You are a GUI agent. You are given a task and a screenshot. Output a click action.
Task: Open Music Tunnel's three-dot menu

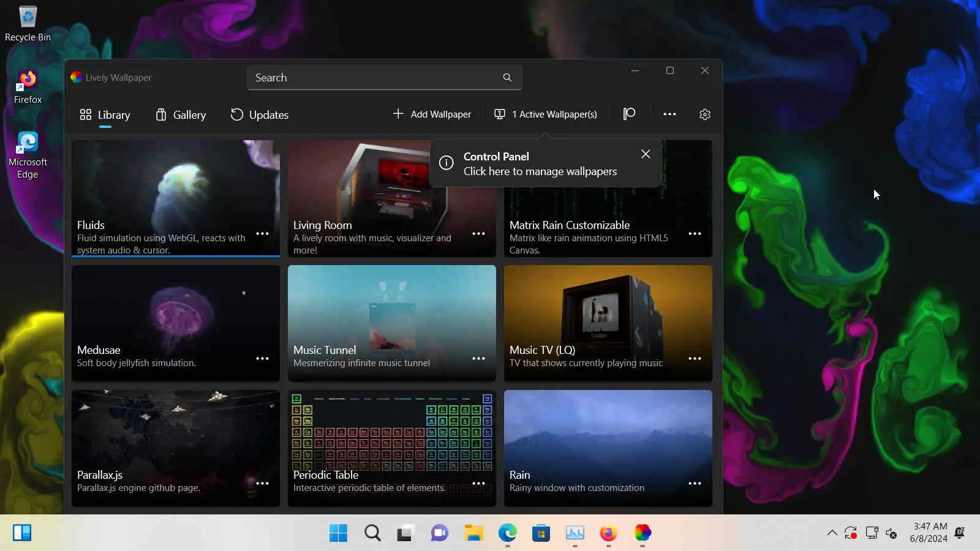click(478, 359)
